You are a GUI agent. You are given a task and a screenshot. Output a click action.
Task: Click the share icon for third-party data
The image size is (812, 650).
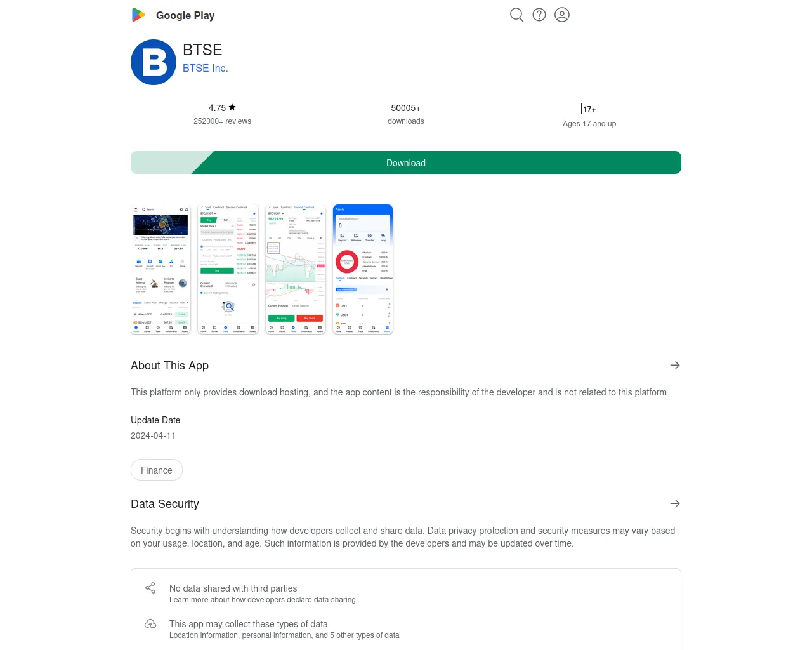pyautogui.click(x=150, y=588)
